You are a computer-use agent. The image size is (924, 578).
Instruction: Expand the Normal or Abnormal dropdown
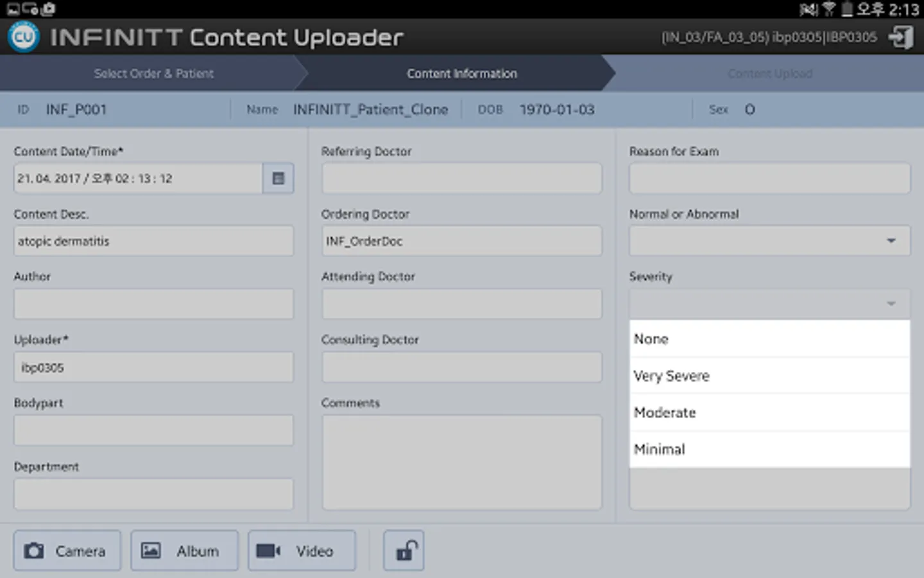tap(769, 241)
